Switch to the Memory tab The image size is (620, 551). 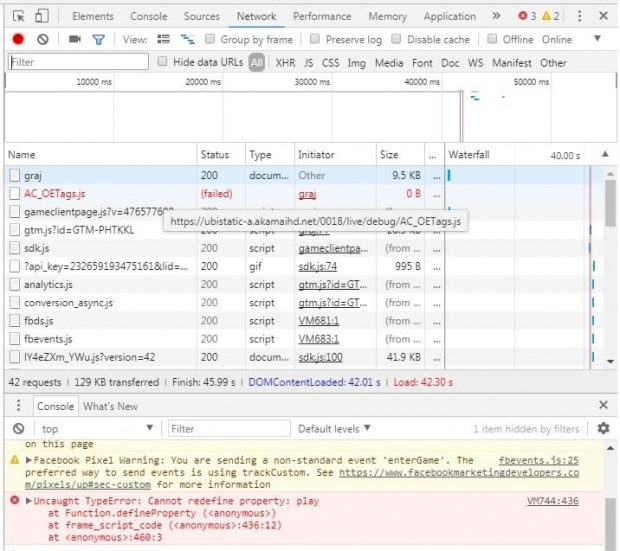point(388,16)
